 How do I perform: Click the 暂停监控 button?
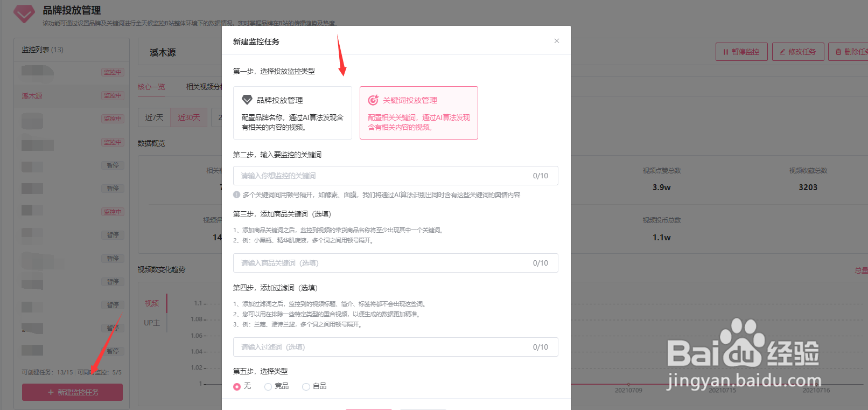pos(741,52)
